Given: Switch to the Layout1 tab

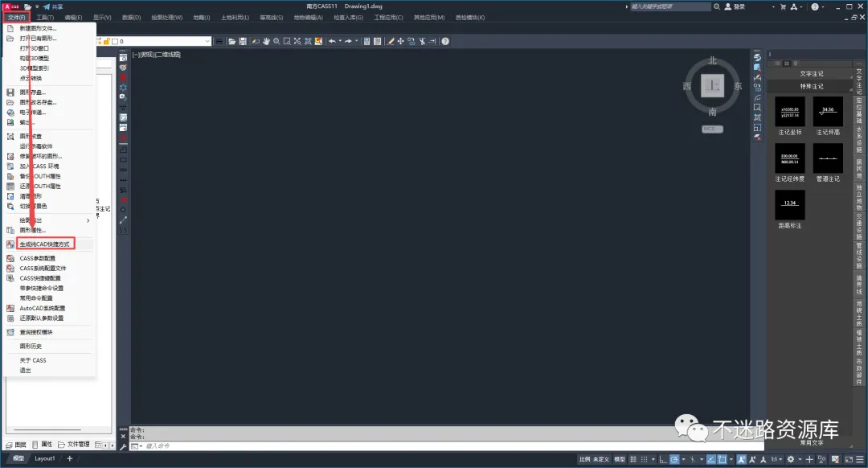Looking at the screenshot, I should pyautogui.click(x=45, y=458).
